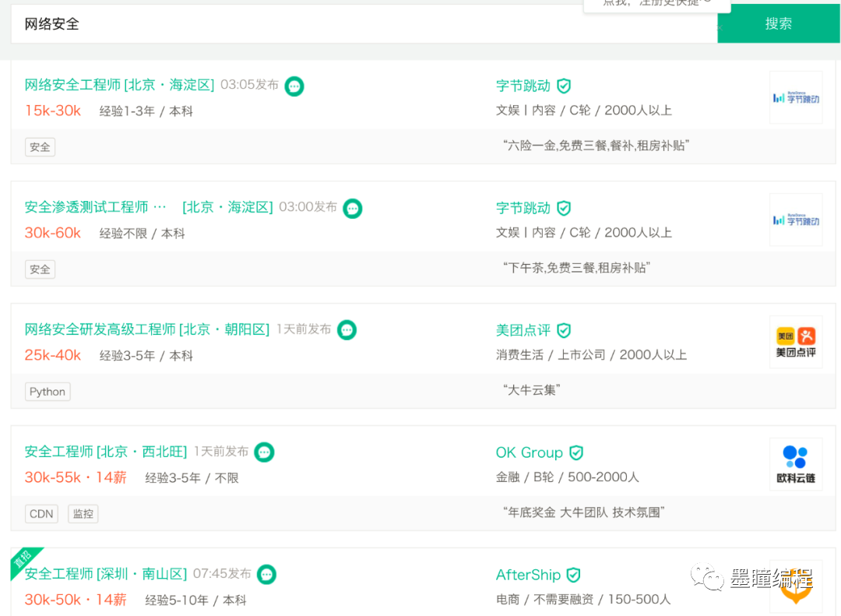
Task: Click 电商 / 不需要融资 / 150-500人 text
Action: coord(583,600)
